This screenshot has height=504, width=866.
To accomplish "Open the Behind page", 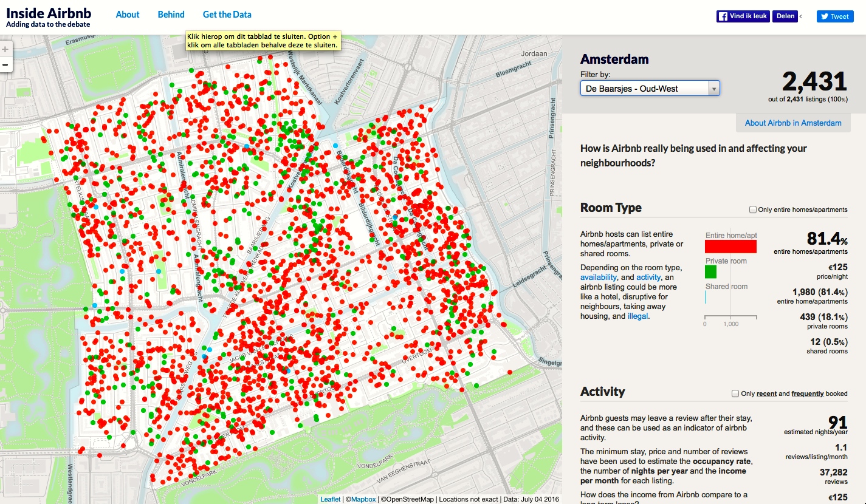I will tap(171, 15).
